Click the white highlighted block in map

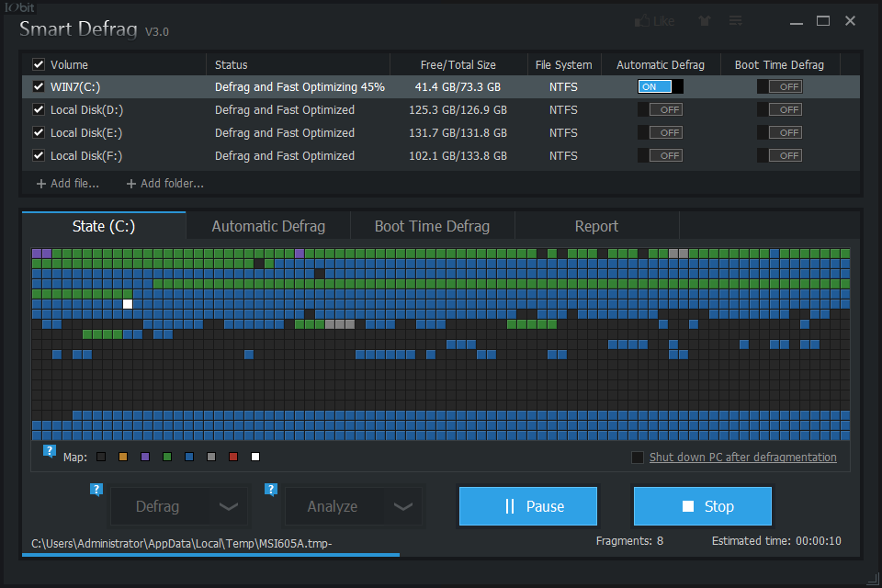(x=128, y=304)
